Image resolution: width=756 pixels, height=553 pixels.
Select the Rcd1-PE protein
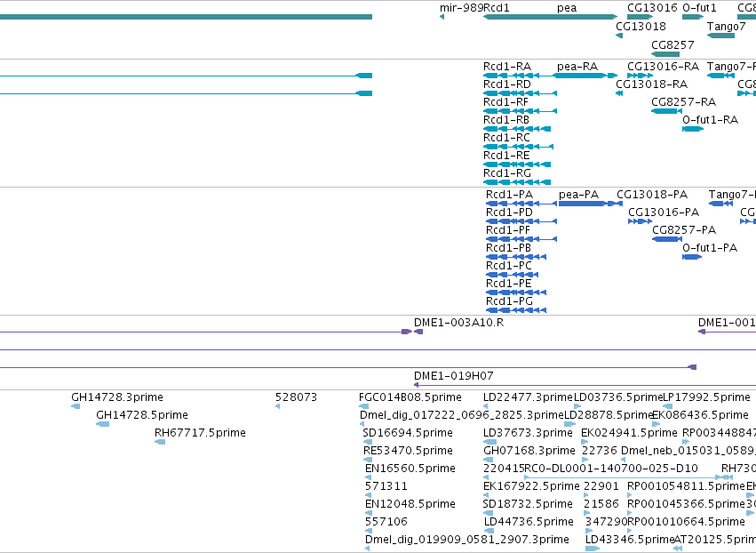click(516, 293)
